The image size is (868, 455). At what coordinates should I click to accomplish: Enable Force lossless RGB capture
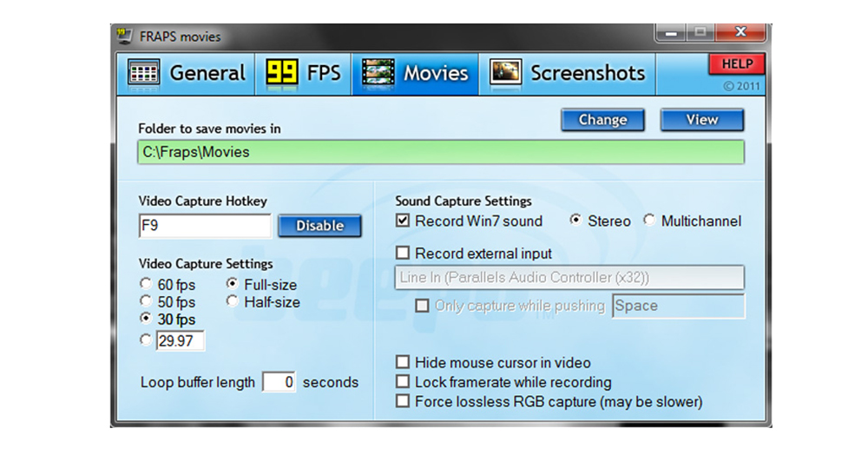click(403, 401)
